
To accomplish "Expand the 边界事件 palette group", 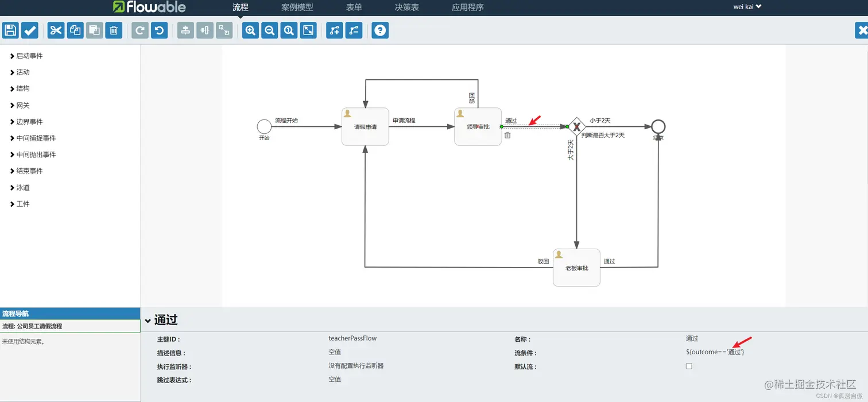I will click(27, 122).
